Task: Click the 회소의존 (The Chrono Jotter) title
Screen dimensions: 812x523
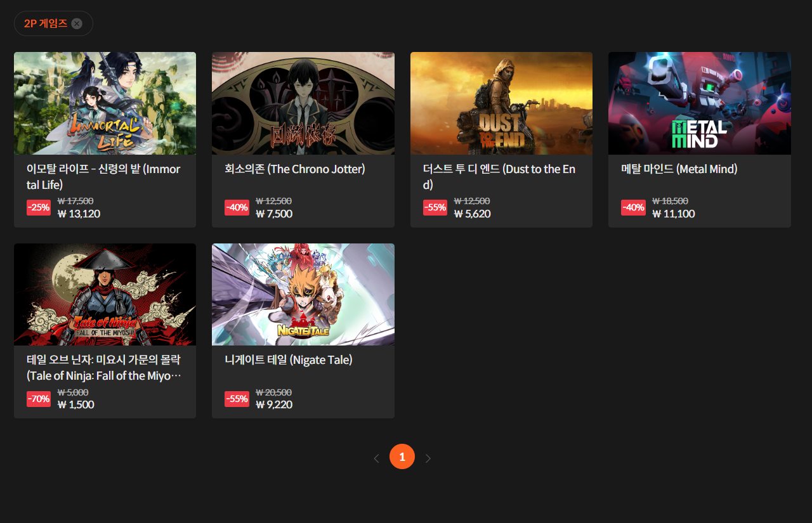Action: (x=295, y=169)
